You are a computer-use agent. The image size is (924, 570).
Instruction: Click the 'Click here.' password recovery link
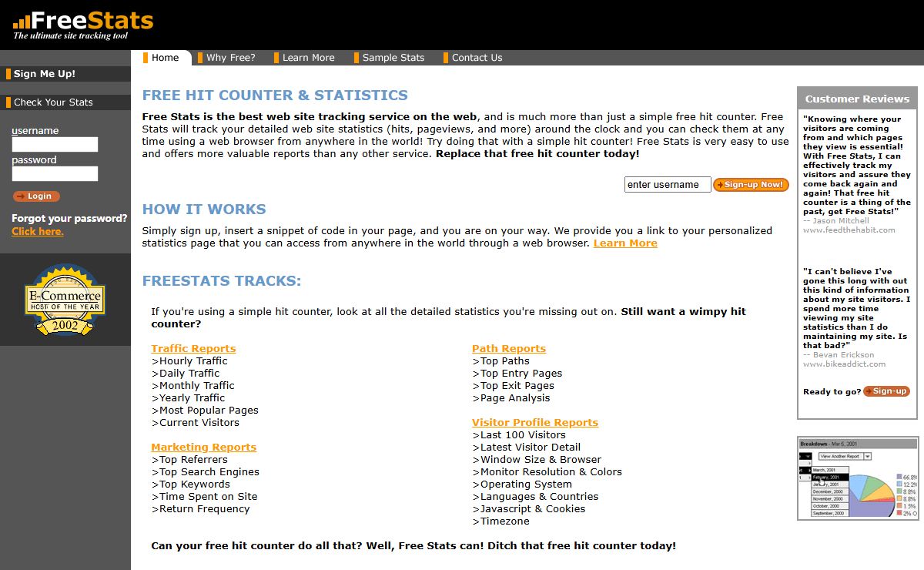(38, 231)
